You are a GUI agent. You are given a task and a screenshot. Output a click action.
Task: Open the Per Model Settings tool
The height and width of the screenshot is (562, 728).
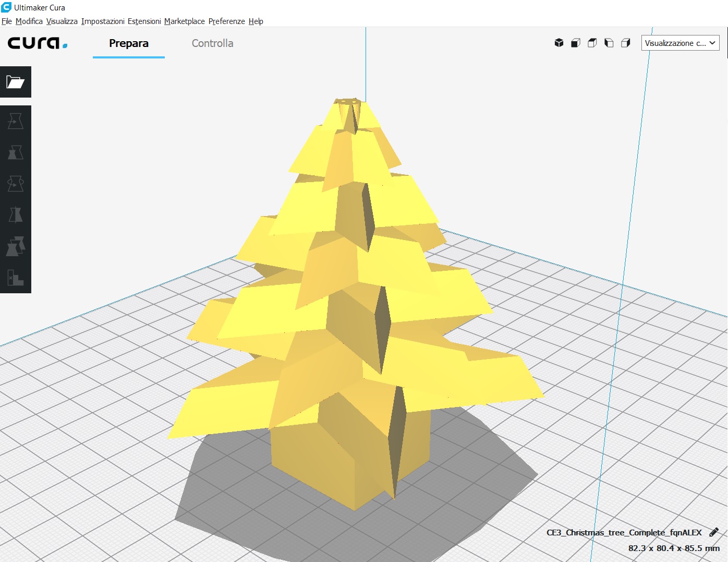16,246
